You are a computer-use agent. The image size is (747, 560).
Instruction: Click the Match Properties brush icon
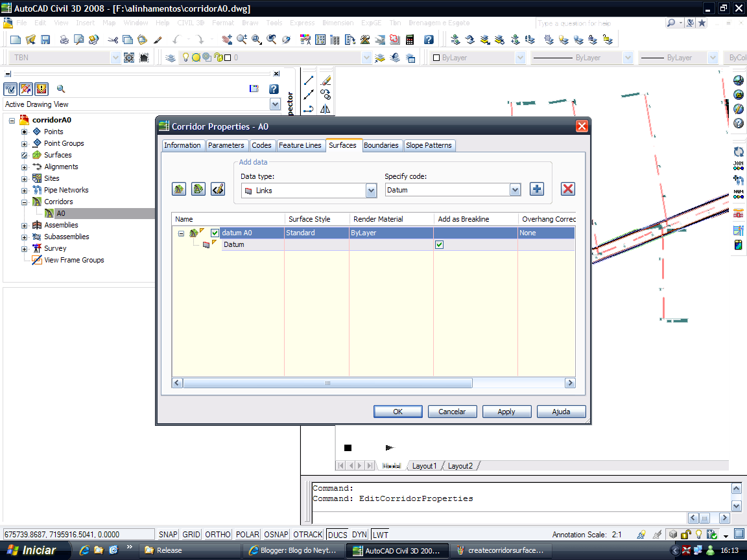coord(158,40)
